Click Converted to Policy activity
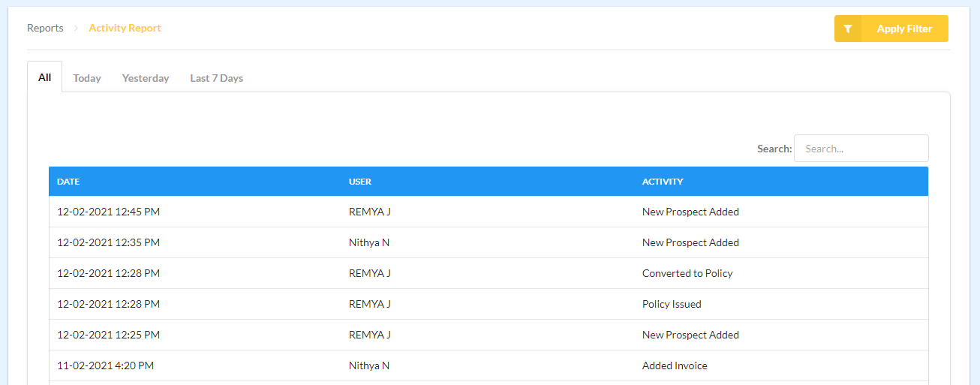 [687, 273]
